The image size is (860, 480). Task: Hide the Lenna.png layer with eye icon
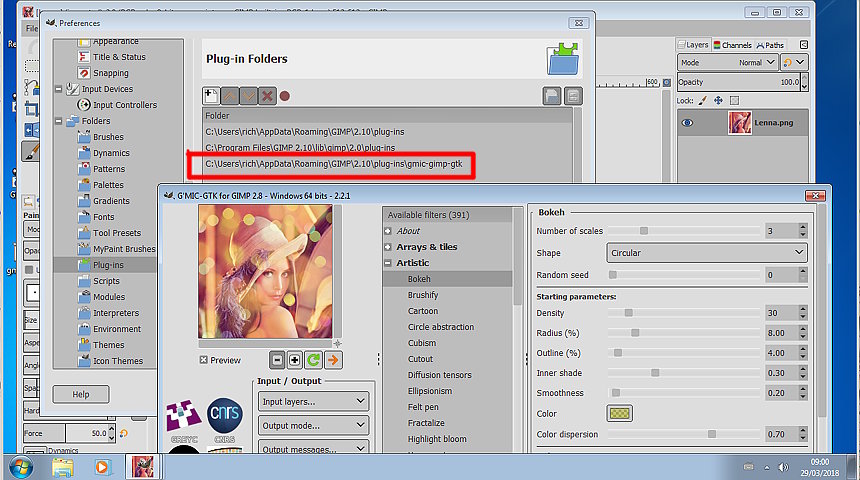click(x=687, y=123)
